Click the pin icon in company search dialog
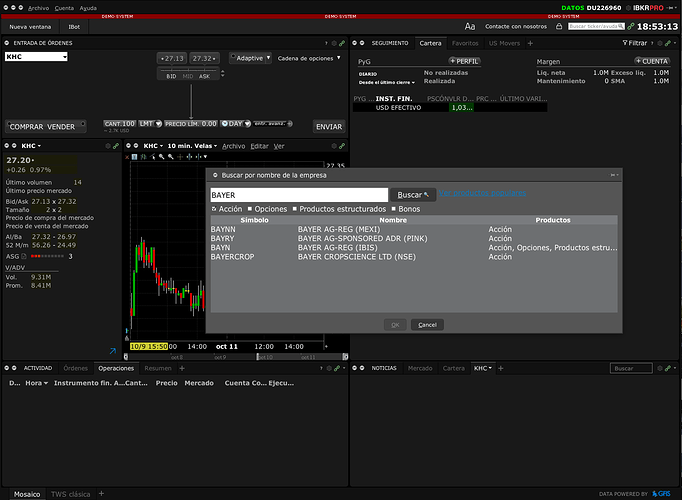This screenshot has height=500, width=682. pyautogui.click(x=613, y=175)
